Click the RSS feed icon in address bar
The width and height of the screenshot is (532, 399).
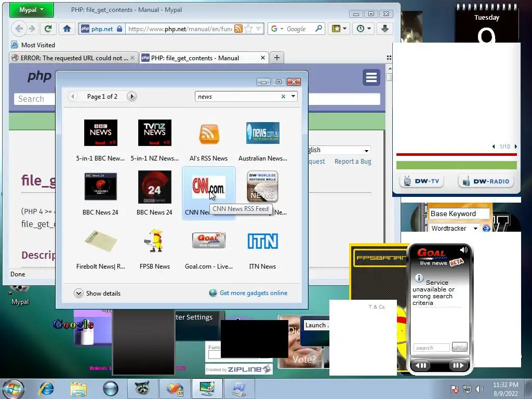[x=238, y=29]
